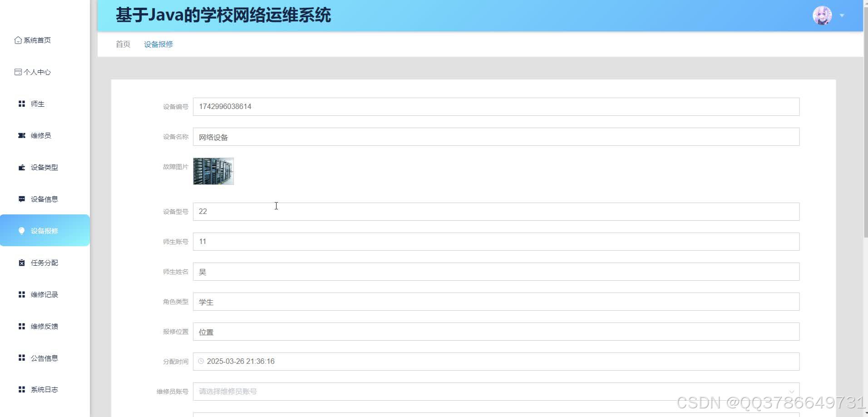Click the 维修反馈 feedback sidebar item
This screenshot has width=868, height=417.
[44, 326]
